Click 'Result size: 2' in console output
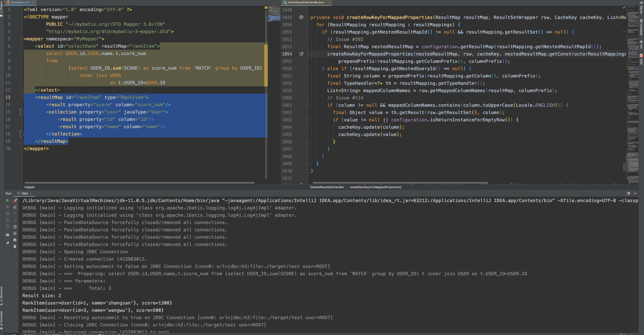Screen dimensions: 644x335 click(42, 296)
